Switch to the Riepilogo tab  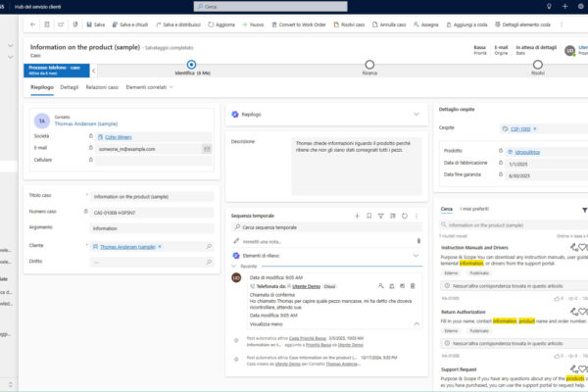tap(42, 87)
